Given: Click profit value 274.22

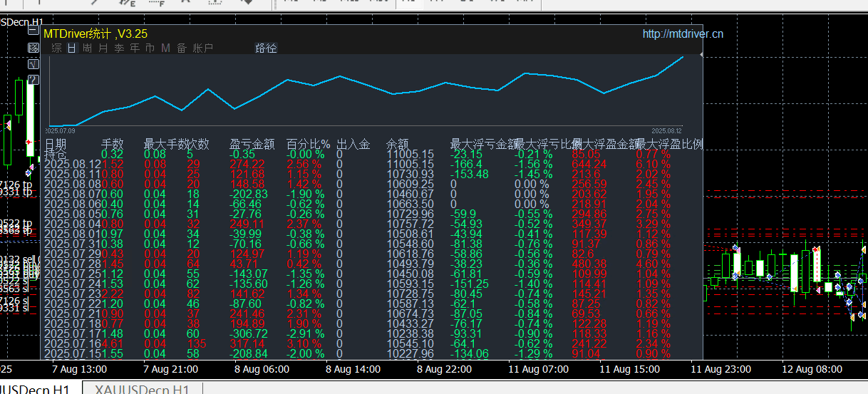Looking at the screenshot, I should [247, 164].
